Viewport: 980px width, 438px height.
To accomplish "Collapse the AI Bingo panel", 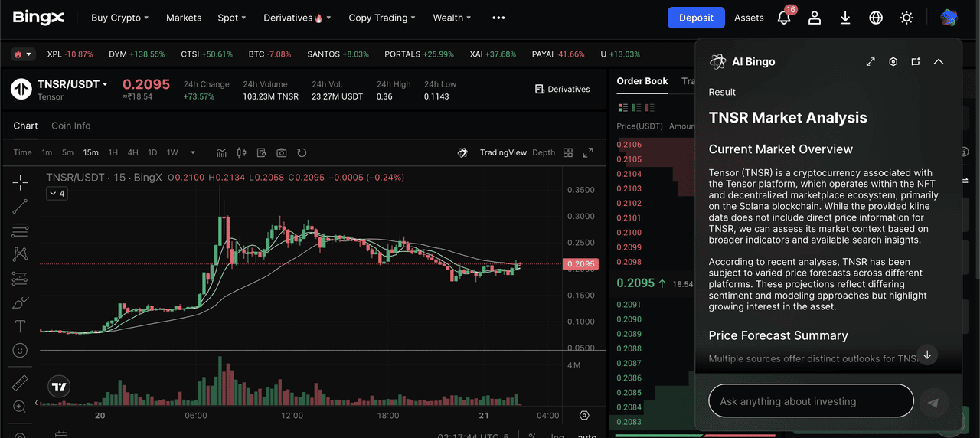I will pyautogui.click(x=939, y=62).
